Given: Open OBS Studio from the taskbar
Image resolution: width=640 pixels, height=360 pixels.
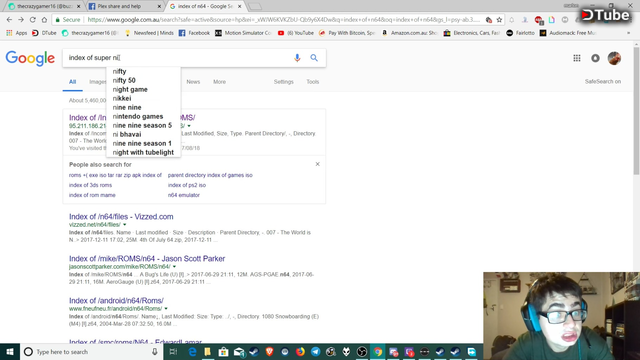Looking at the screenshot, I should [x=362, y=352].
